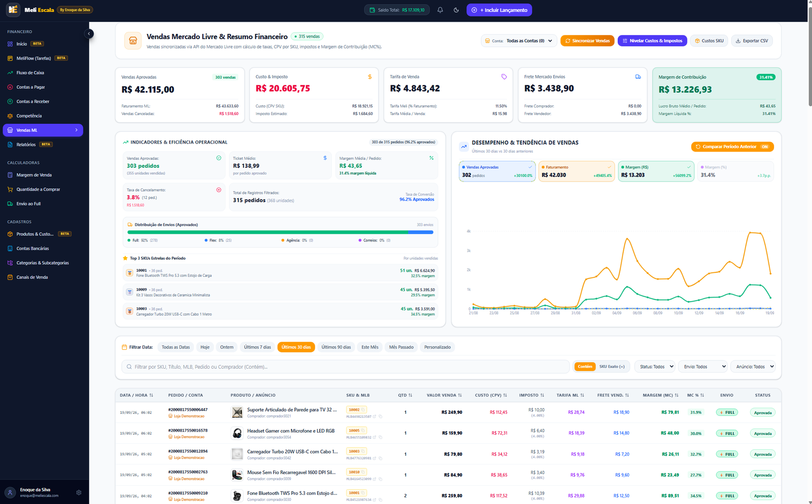This screenshot has width=812, height=504.
Task: Click the percent icon on Margem Média tile
Action: click(x=431, y=158)
